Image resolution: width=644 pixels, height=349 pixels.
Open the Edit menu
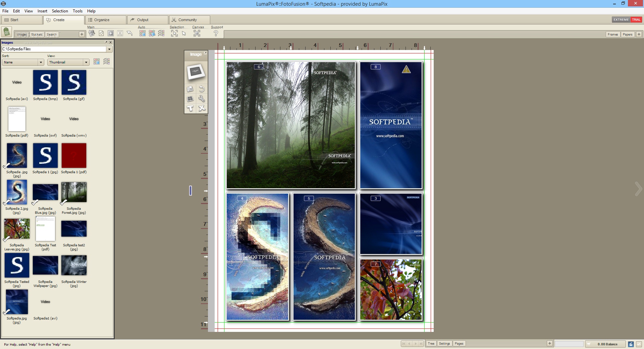click(x=16, y=11)
